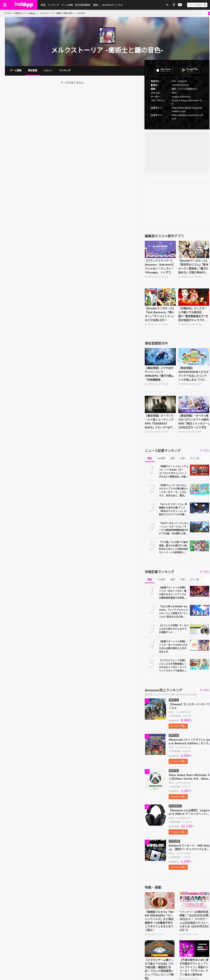210x980 pixels.
Task: Open the mercstoria.happyelements.co.jp official site link
Action: [x=187, y=110]
